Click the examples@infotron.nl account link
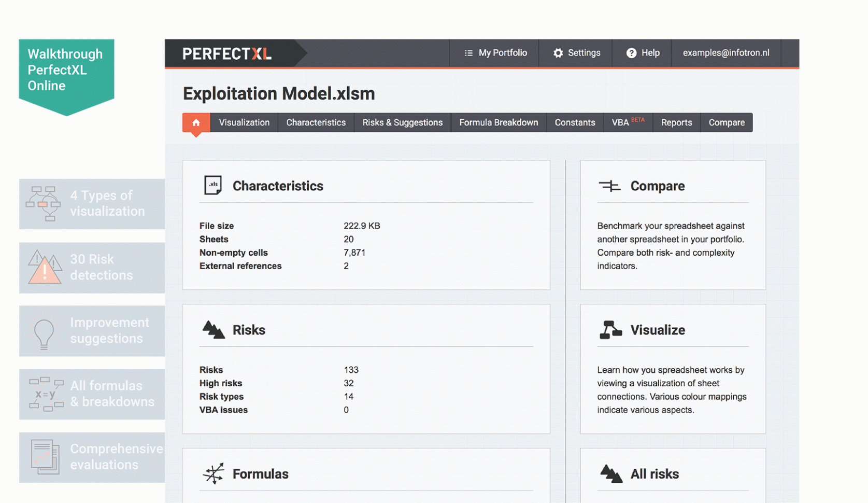 725,53
